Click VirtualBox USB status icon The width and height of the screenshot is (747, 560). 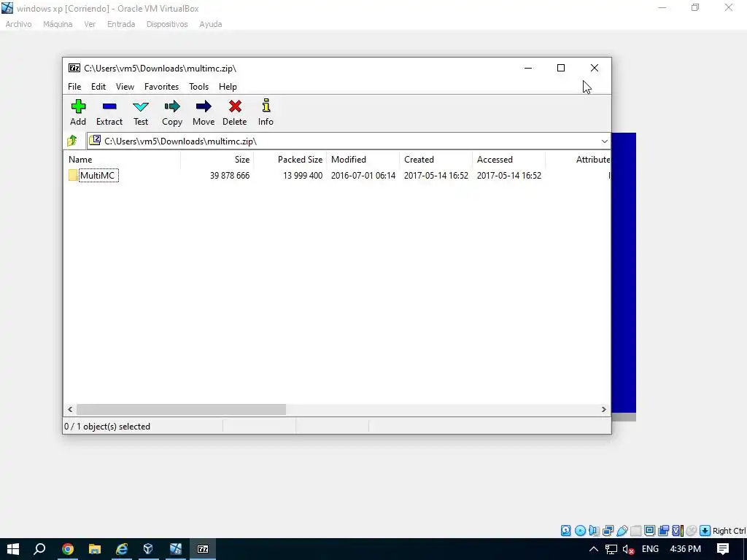[622, 531]
